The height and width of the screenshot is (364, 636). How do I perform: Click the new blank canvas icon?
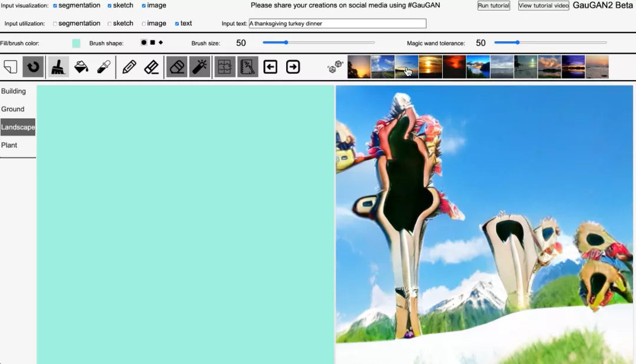(10, 67)
